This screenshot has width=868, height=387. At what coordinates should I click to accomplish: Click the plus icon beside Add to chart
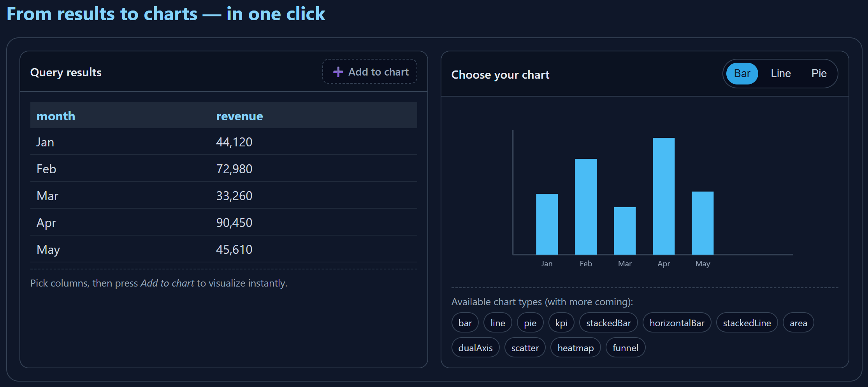pos(338,72)
